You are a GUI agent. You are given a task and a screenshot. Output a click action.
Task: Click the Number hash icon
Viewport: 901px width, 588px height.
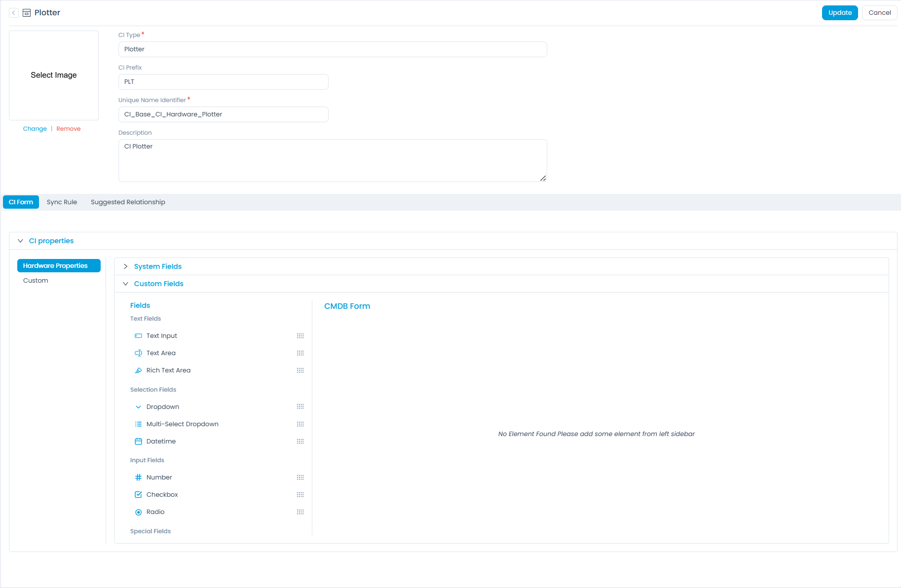[x=138, y=478]
